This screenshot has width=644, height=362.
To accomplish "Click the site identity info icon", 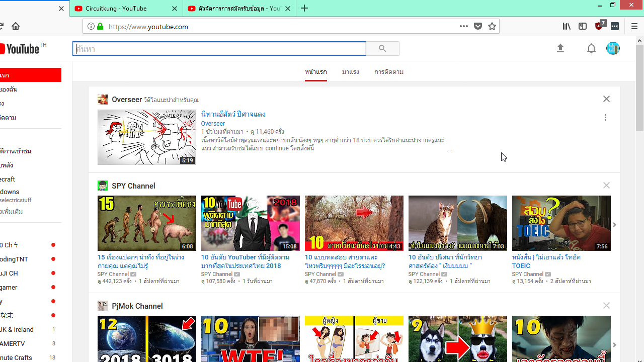I will (x=91, y=26).
